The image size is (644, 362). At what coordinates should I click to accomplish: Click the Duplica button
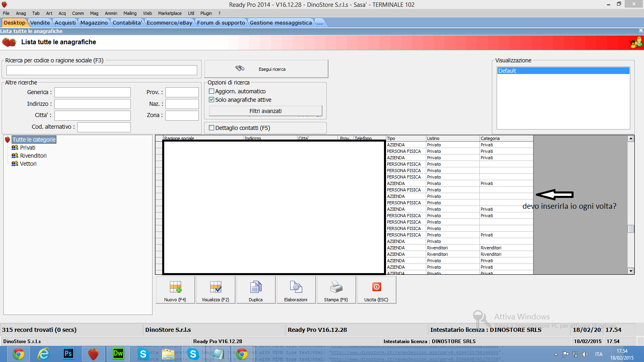pyautogui.click(x=256, y=290)
